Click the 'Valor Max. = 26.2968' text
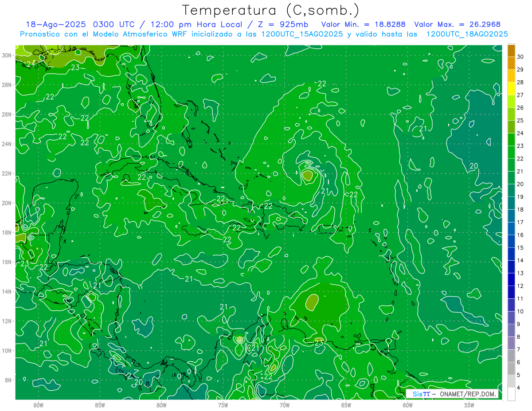The image size is (532, 411). click(458, 24)
